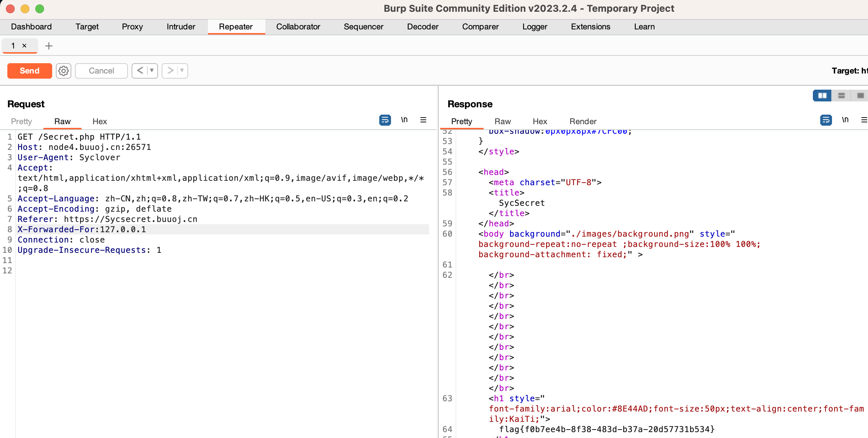Screen dimensions: 868x438
Task: Go back to previous request history
Action: click(140, 71)
